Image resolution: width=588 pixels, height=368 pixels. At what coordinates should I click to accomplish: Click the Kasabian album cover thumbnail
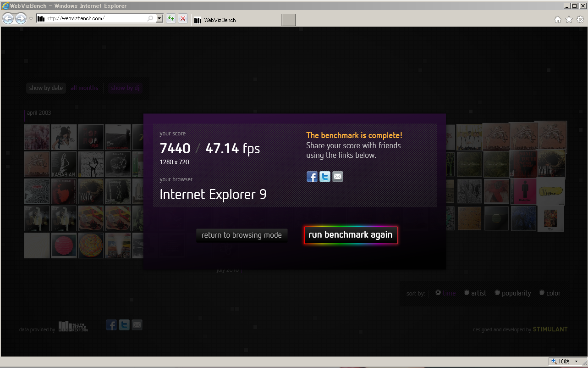point(64,164)
